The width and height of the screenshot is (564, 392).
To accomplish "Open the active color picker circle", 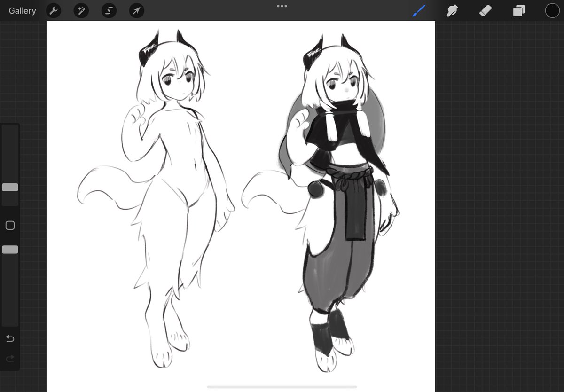I will click(552, 10).
